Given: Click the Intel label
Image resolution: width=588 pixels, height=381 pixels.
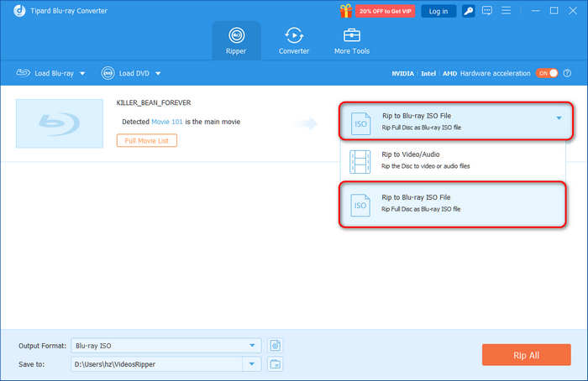Looking at the screenshot, I should coord(428,73).
